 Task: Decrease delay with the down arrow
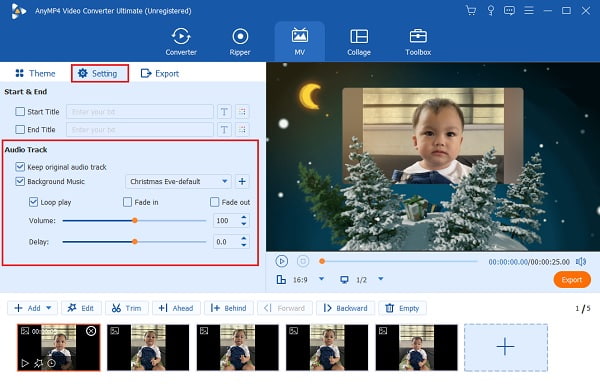(244, 245)
